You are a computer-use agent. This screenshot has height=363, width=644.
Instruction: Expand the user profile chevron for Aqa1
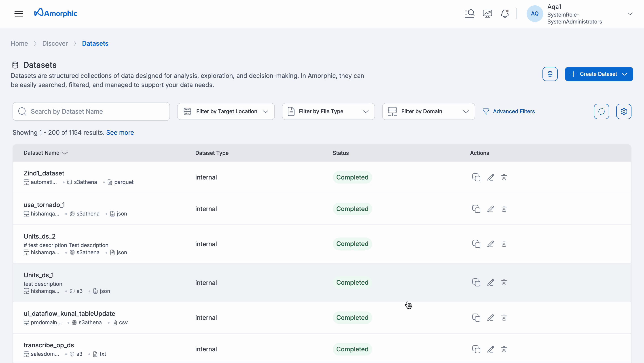(630, 14)
